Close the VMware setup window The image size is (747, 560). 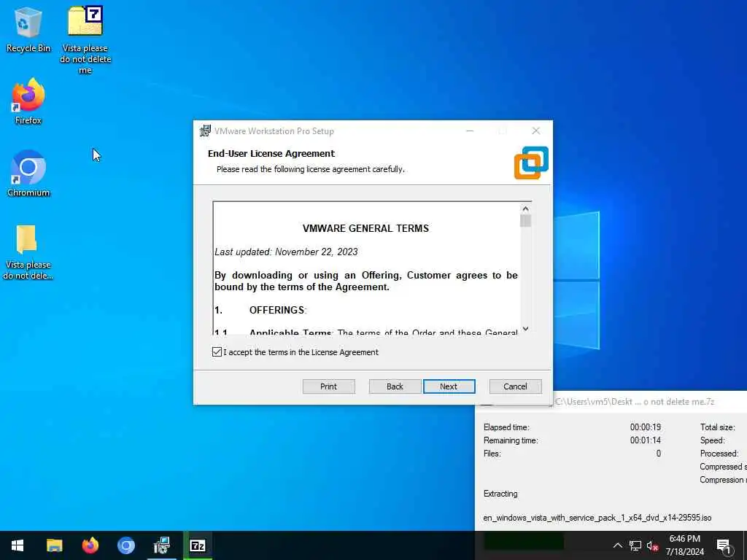point(536,131)
